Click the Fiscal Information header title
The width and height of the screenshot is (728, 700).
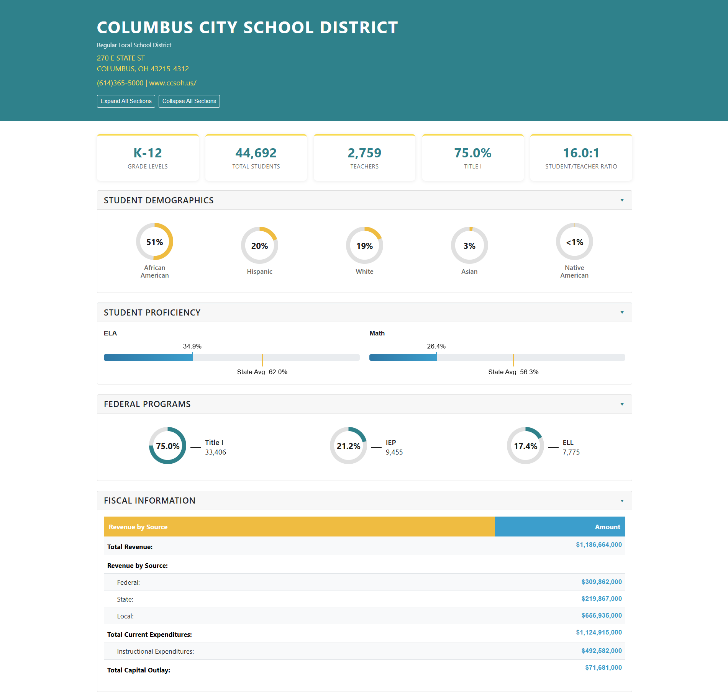[149, 500]
